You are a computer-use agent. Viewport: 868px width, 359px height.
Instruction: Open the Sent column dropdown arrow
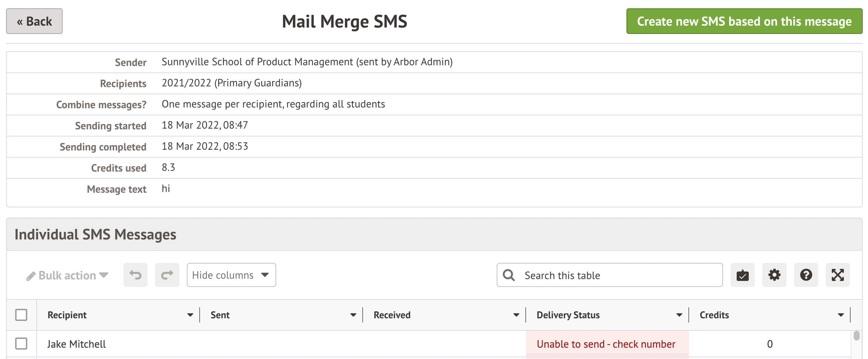tap(353, 315)
